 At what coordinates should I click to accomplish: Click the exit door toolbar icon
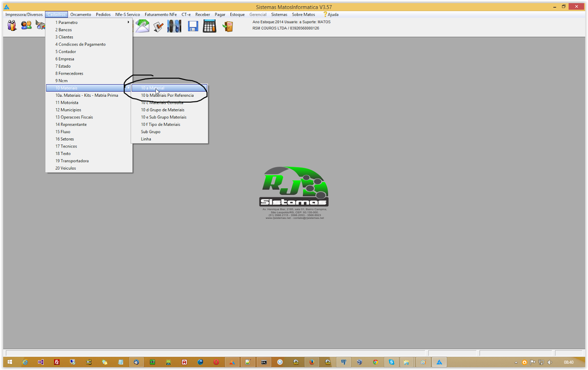click(x=228, y=26)
